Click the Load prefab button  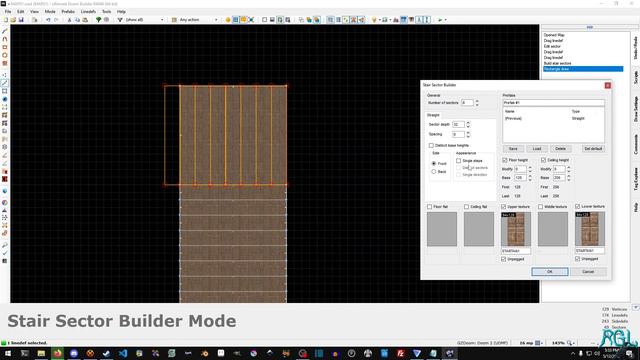[x=537, y=149]
